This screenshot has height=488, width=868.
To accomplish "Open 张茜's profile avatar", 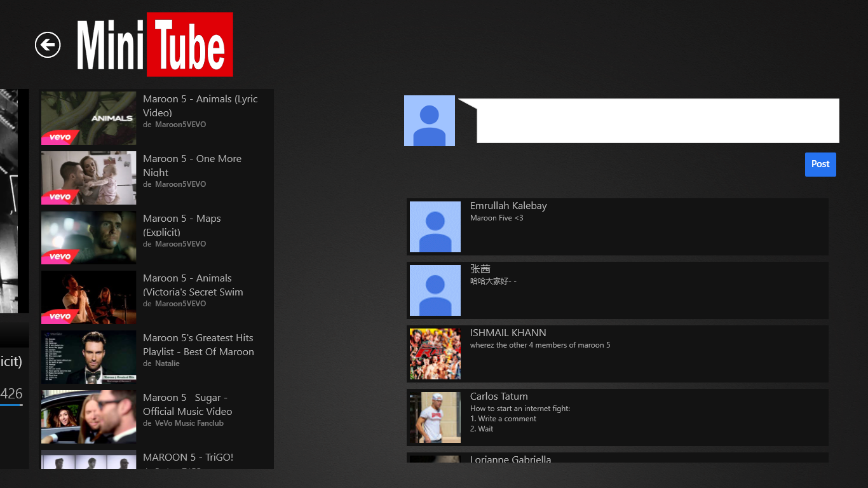I will point(435,290).
